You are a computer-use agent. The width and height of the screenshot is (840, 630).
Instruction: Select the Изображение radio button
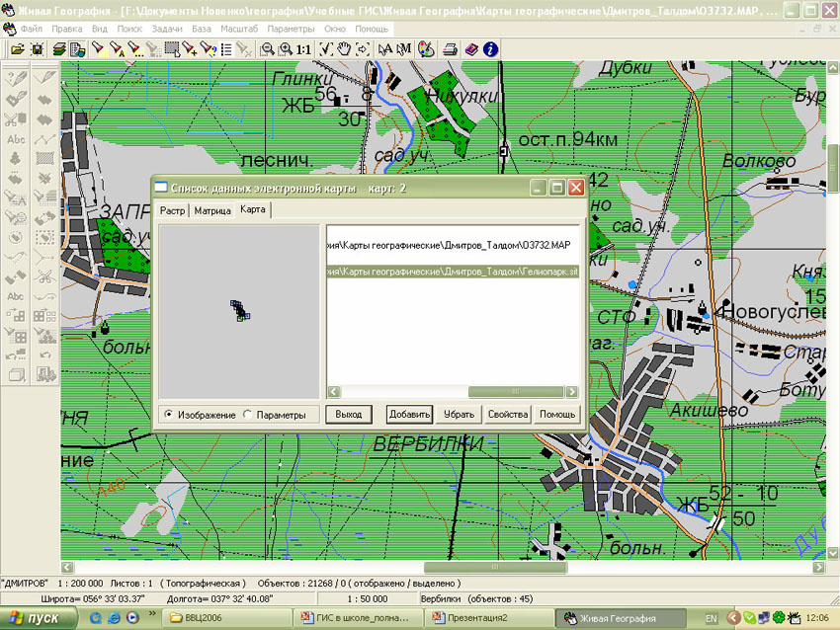[169, 415]
